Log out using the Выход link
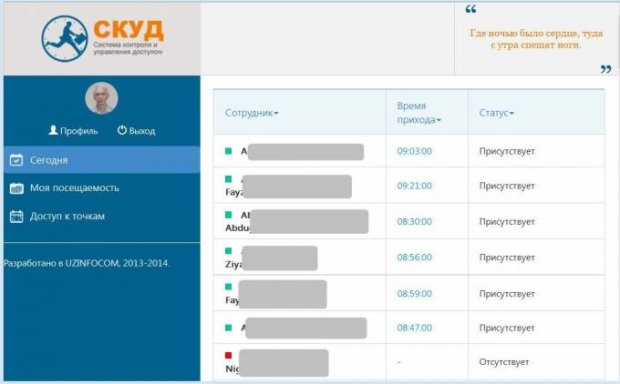The height and width of the screenshot is (384, 620). [136, 131]
